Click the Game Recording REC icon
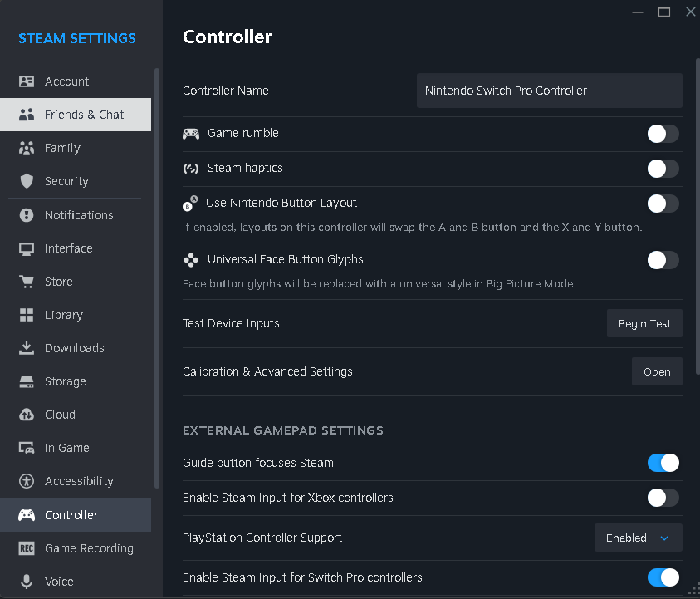 pyautogui.click(x=27, y=548)
